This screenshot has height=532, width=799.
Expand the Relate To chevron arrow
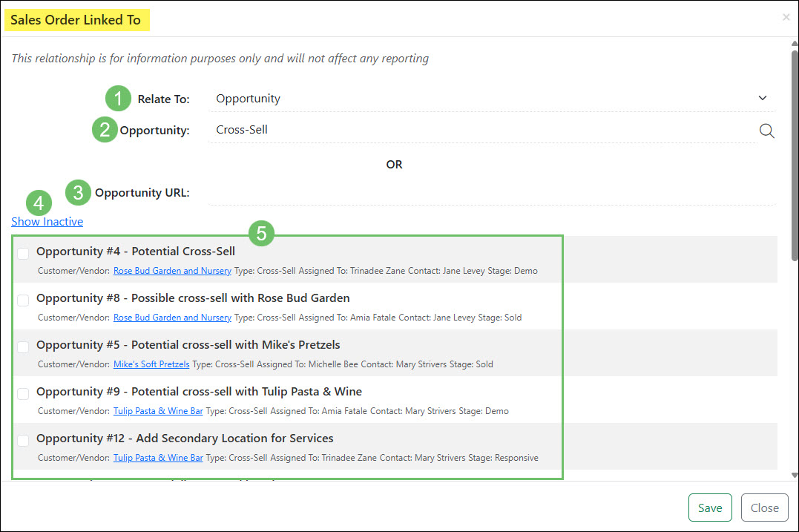pyautogui.click(x=762, y=97)
